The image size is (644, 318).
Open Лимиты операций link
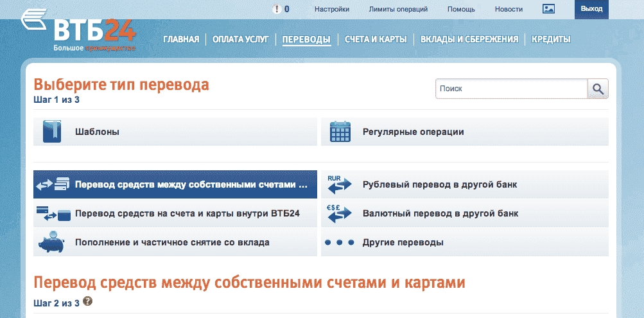[x=398, y=9]
